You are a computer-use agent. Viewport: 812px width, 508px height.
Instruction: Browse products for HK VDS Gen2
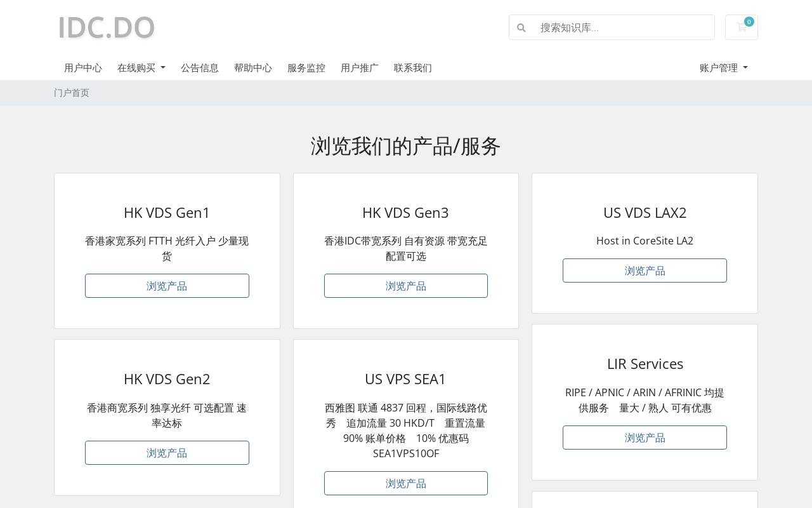tap(167, 453)
